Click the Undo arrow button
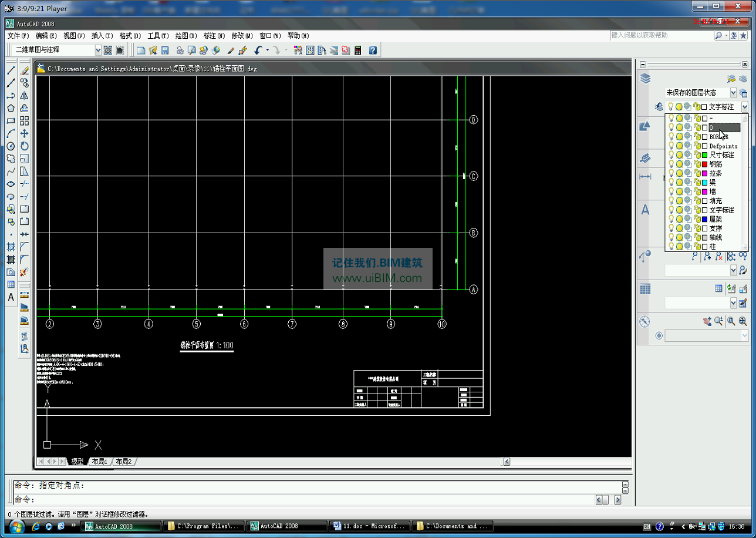Image resolution: width=756 pixels, height=538 pixels. [258, 51]
